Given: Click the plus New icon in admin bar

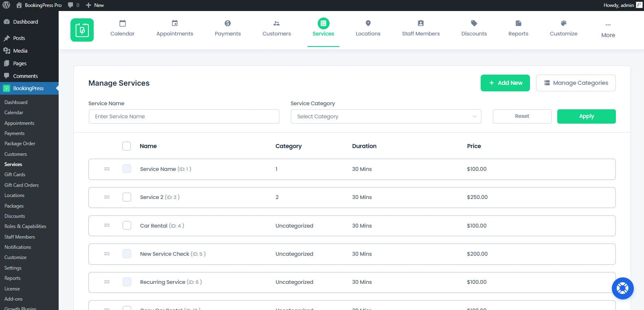Looking at the screenshot, I should [x=88, y=5].
